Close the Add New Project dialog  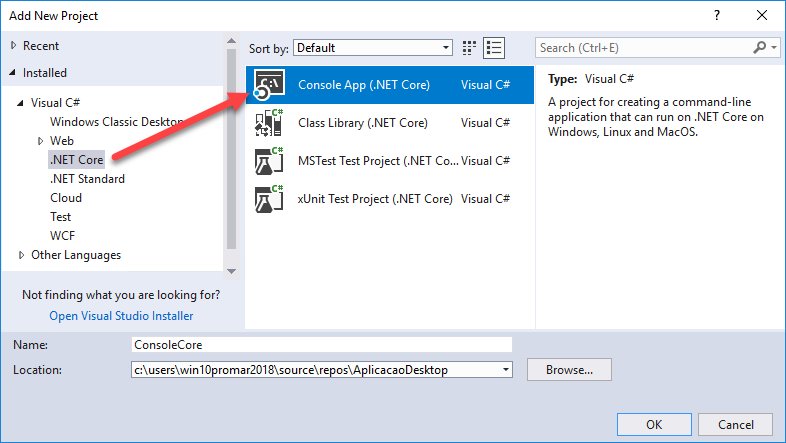762,16
